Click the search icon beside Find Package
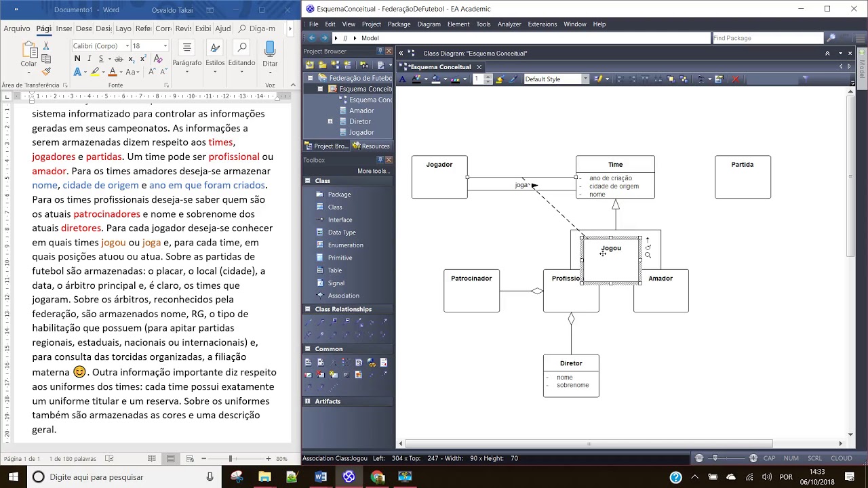The height and width of the screenshot is (488, 868). (x=830, y=38)
